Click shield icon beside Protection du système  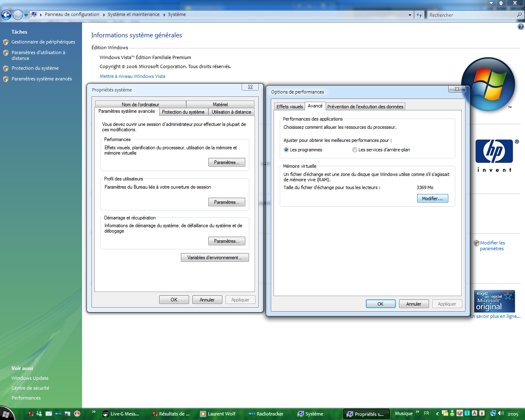(x=6, y=68)
